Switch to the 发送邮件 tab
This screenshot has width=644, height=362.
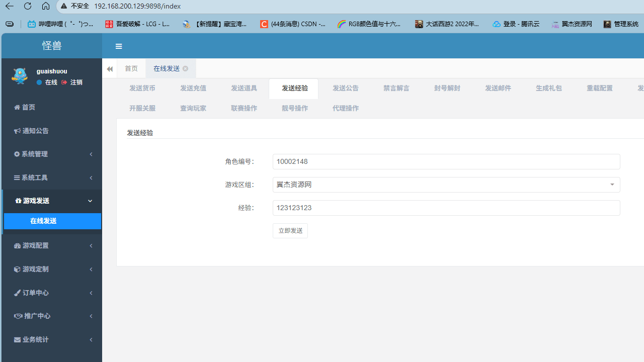pyautogui.click(x=498, y=88)
